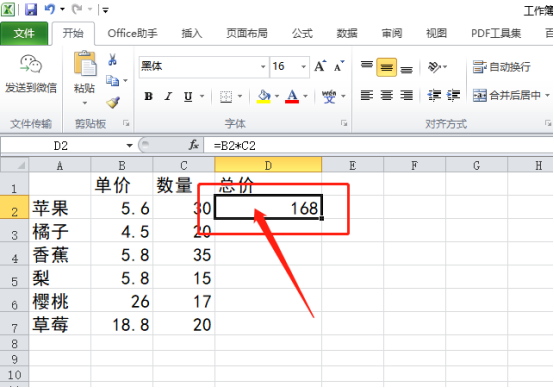The height and width of the screenshot is (388, 554).
Task: Open 合并后居中 dropdown arrow
Action: (x=547, y=95)
